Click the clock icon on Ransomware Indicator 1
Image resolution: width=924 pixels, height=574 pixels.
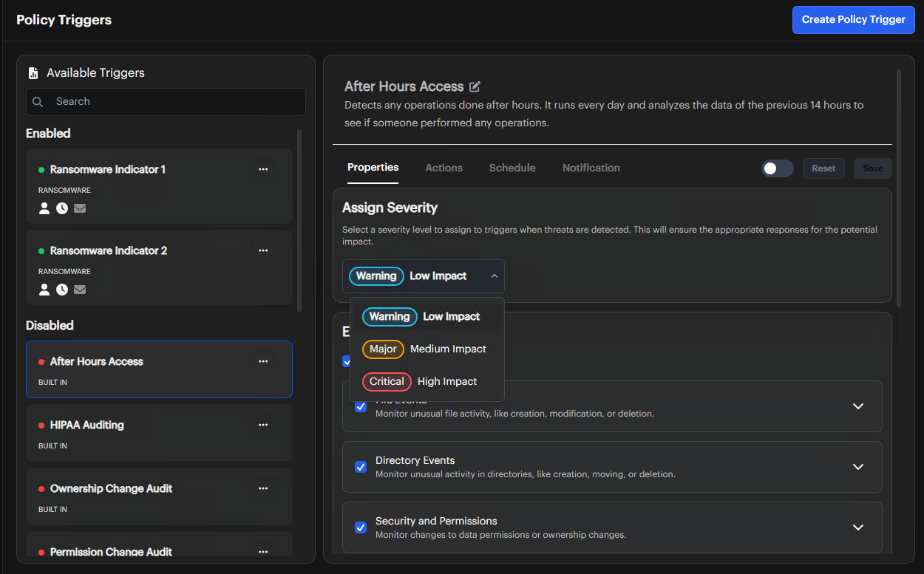62,208
